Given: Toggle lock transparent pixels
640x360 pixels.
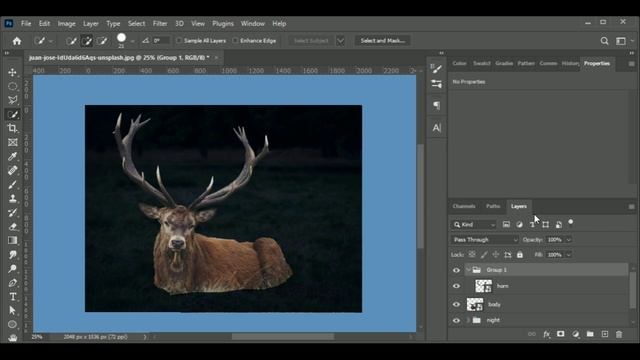Looking at the screenshot, I should pyautogui.click(x=472, y=255).
